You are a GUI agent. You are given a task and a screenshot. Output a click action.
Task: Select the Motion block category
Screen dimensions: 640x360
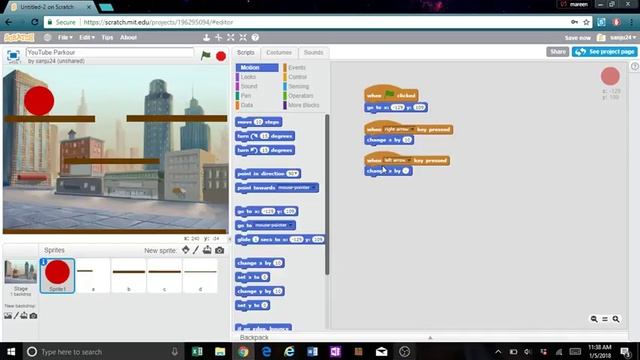click(x=257, y=67)
